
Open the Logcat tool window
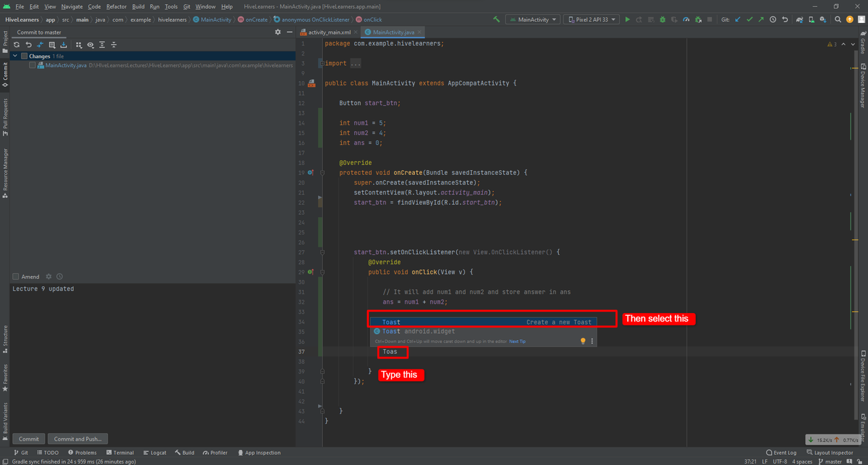point(155,452)
